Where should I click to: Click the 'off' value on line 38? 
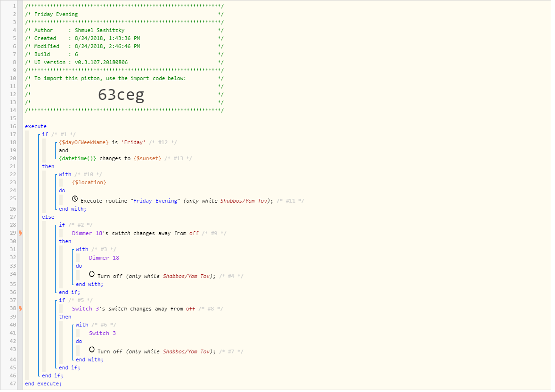pos(191,309)
